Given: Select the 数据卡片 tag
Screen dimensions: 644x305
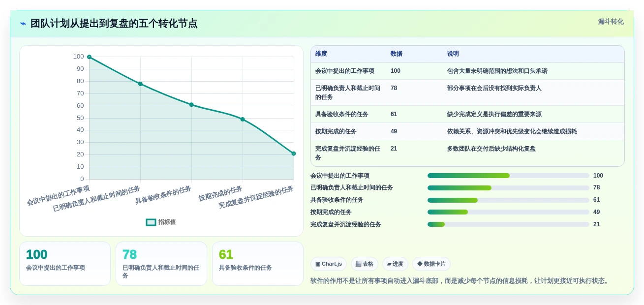Looking at the screenshot, I should click(x=431, y=264).
